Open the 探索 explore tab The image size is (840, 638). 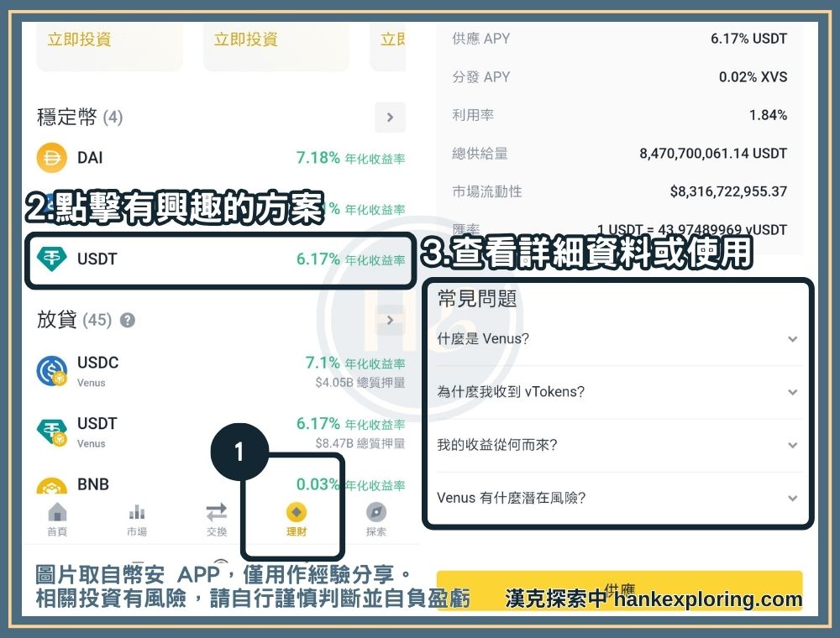pyautogui.click(x=376, y=519)
